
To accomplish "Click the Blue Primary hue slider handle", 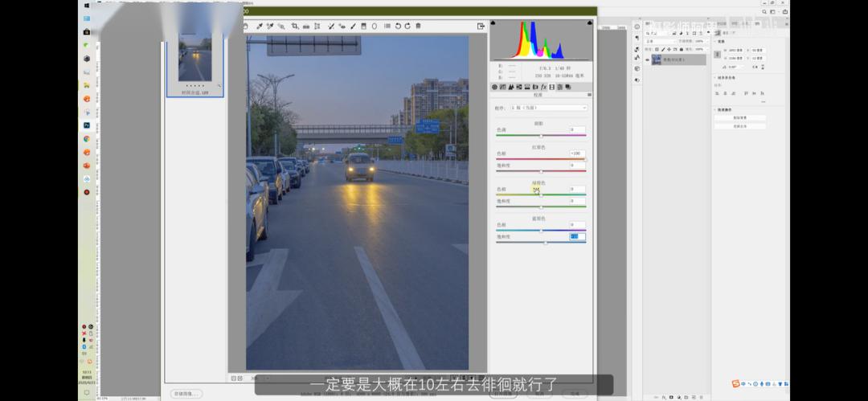I will (x=541, y=231).
